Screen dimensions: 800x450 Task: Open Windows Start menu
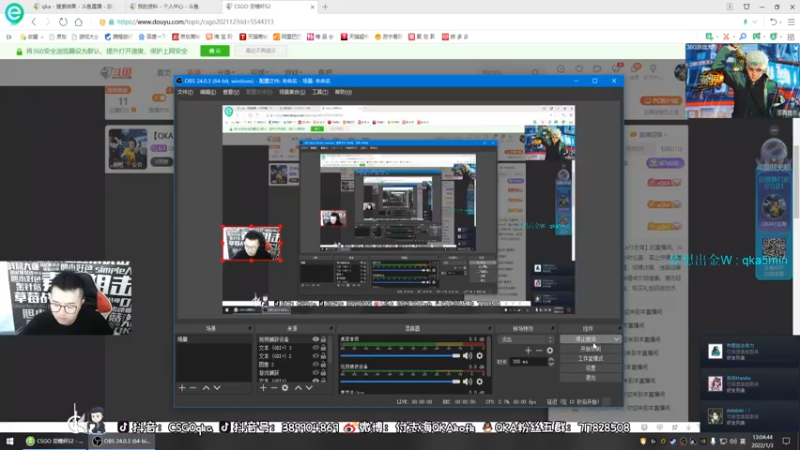(x=10, y=441)
